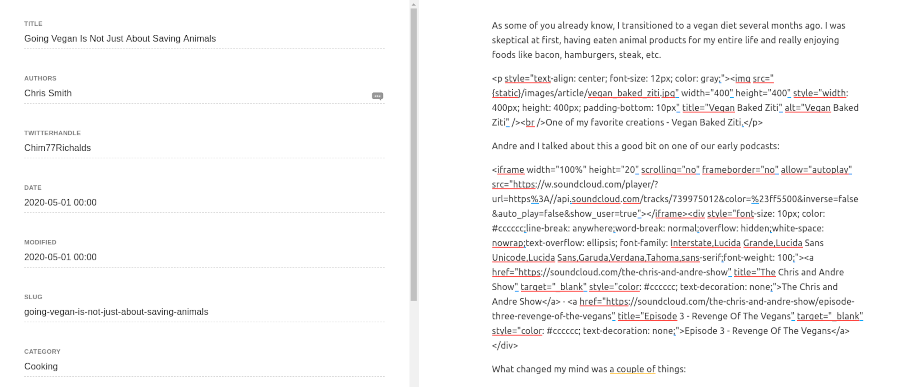Select the Slug field 'going-vegan-is-not-just-about-saving-animals'
The height and width of the screenshot is (387, 900).
tap(204, 312)
